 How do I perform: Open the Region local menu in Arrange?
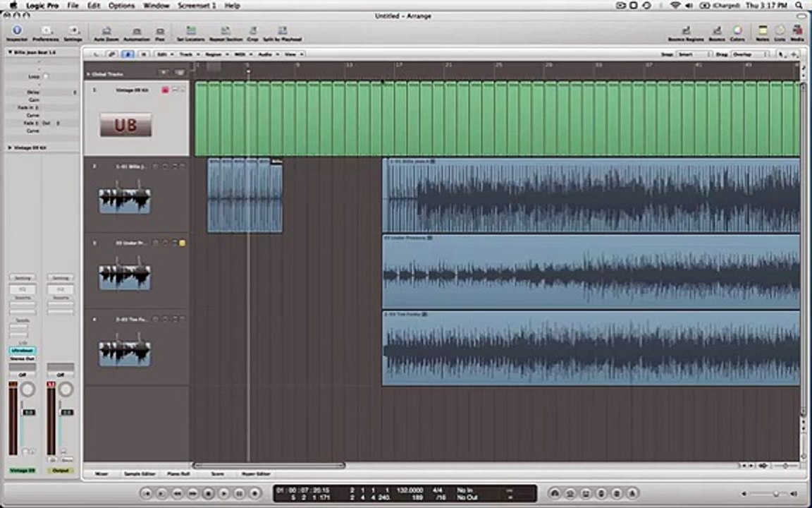(216, 54)
